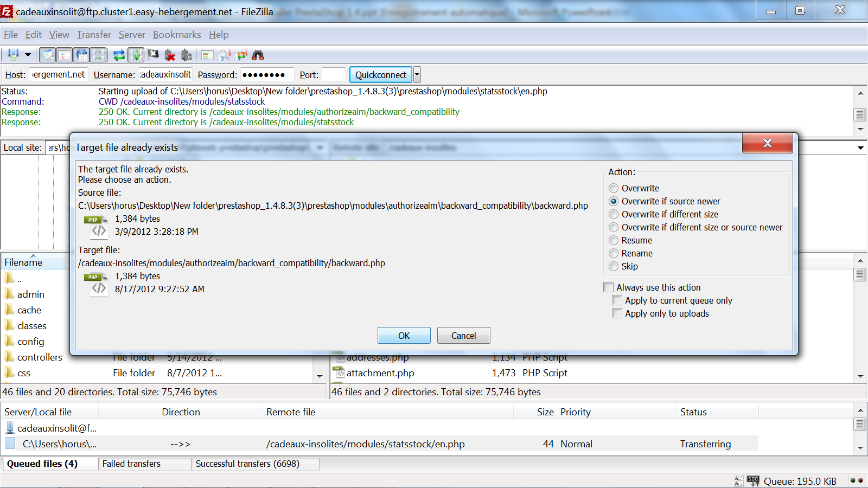868x488 pixels.
Task: Expand the Site Manager dropdown arrow
Action: point(28,55)
